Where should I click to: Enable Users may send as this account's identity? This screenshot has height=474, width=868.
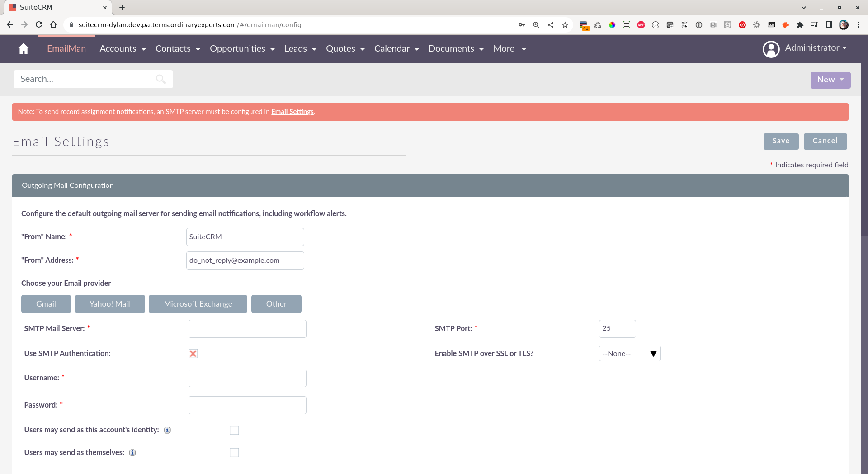click(234, 430)
